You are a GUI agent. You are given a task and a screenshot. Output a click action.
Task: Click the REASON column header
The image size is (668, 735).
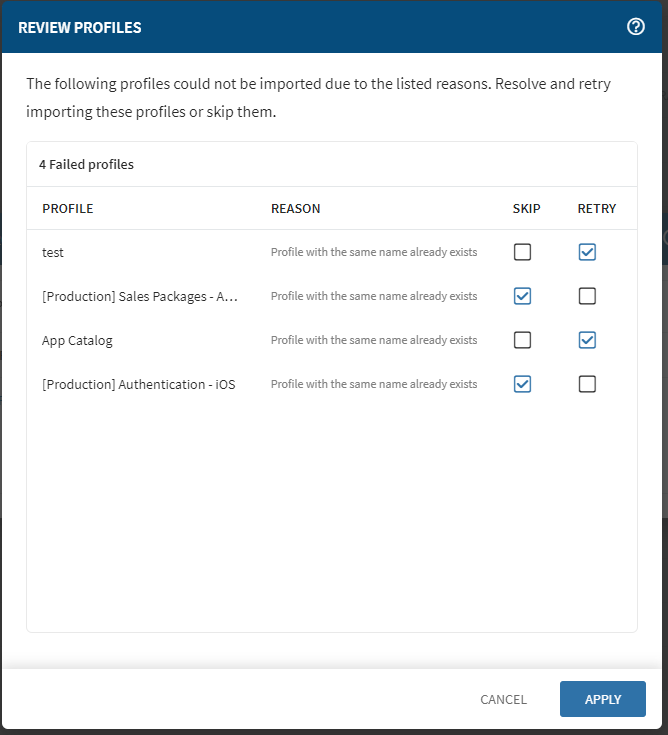pos(295,209)
